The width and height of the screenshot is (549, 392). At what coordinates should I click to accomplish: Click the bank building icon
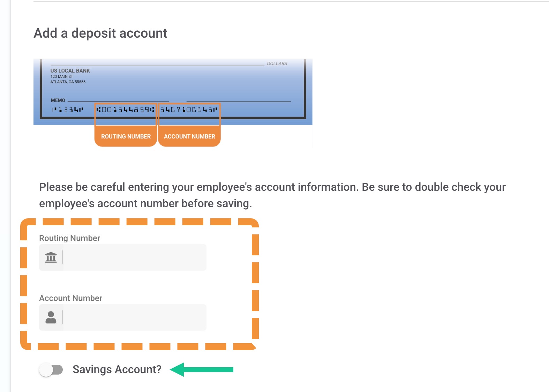(51, 257)
